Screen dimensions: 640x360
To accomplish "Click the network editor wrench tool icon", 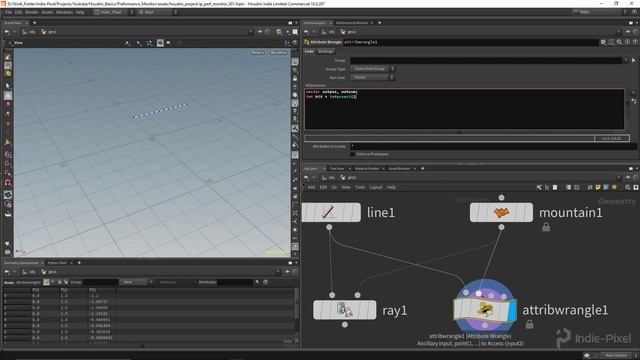I will 539,187.
